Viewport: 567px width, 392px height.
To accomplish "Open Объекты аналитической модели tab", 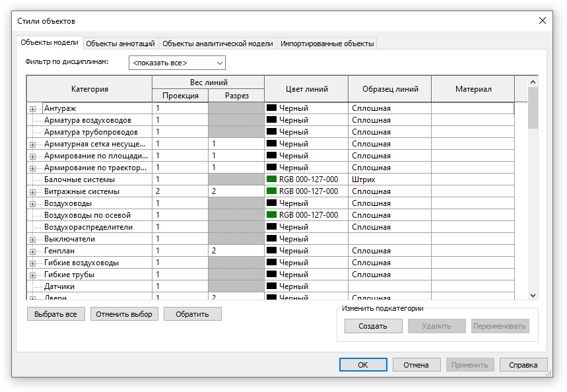I will click(218, 44).
